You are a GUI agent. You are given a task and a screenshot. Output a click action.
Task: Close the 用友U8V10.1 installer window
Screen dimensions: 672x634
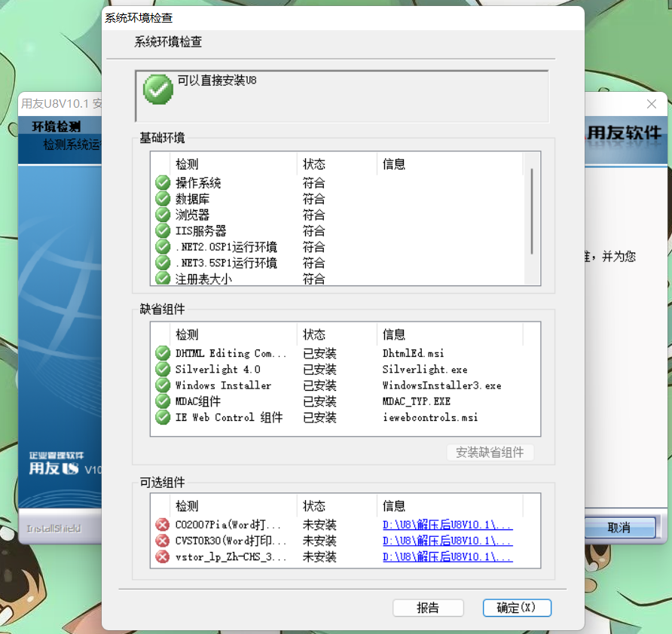[x=652, y=104]
